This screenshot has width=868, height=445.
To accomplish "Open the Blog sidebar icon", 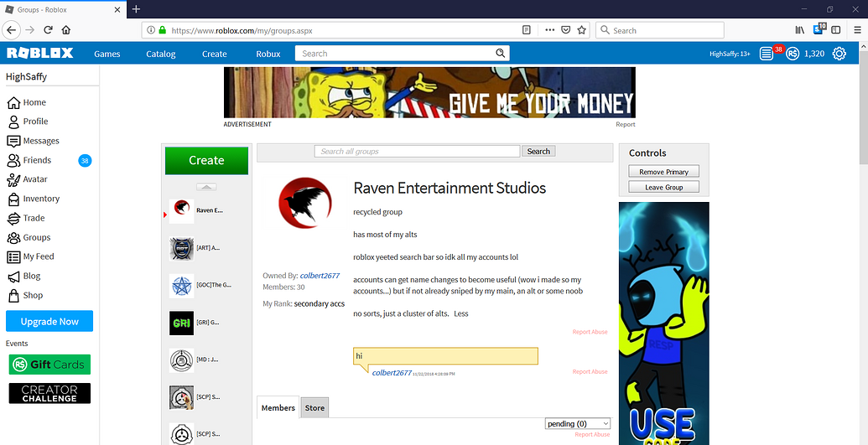I will pyautogui.click(x=14, y=277).
